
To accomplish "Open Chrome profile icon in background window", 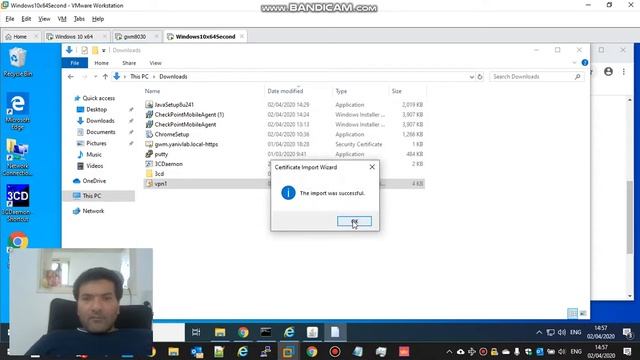I will point(608,71).
